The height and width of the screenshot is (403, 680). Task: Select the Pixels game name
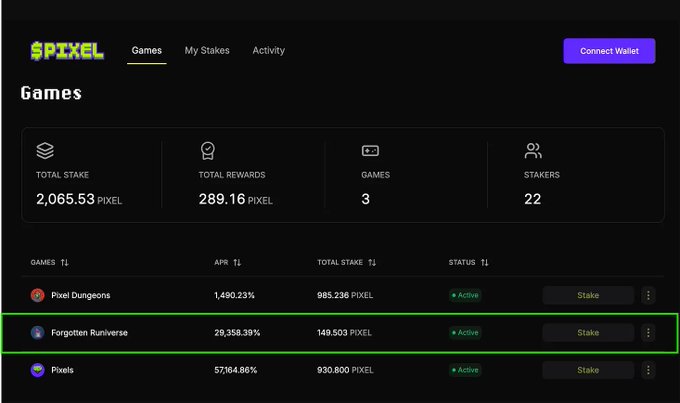(x=62, y=370)
